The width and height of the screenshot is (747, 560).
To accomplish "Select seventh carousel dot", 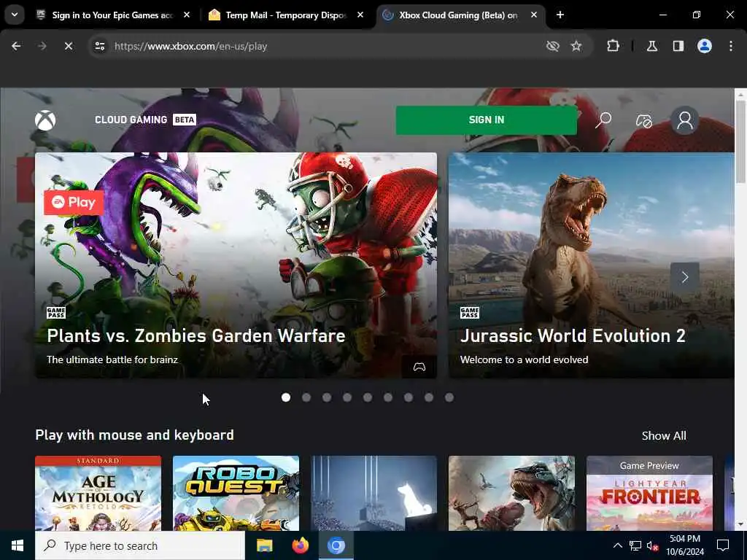I will [409, 397].
